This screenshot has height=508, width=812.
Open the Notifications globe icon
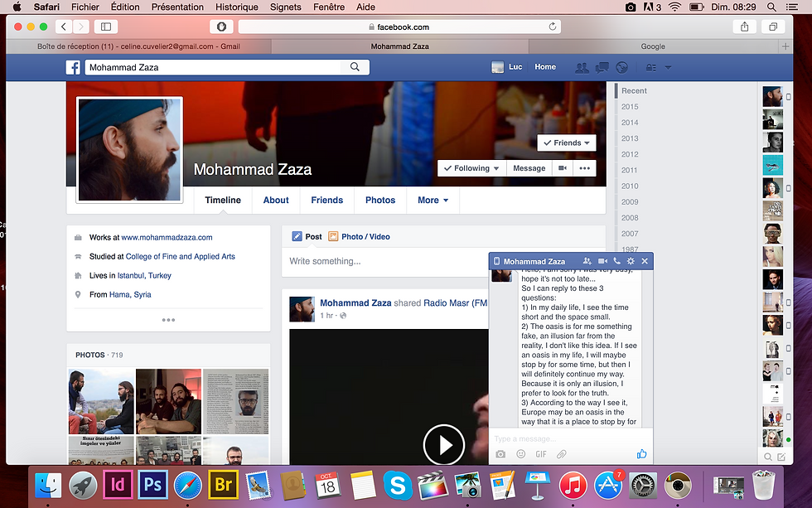622,67
